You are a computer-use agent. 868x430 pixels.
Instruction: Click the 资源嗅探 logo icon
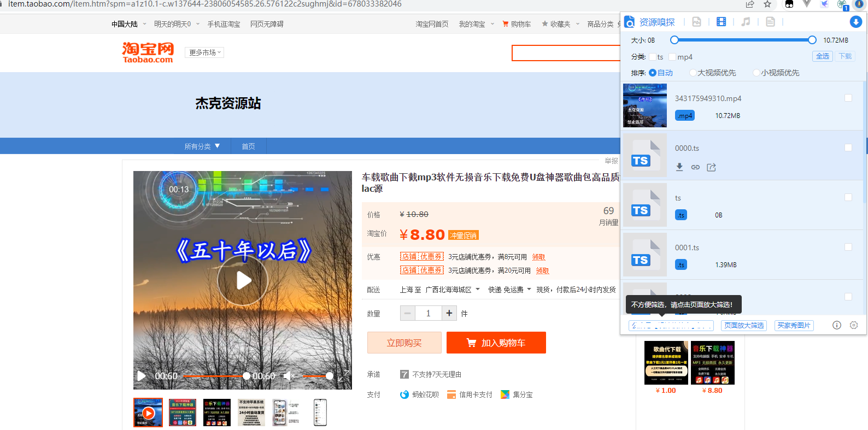tap(630, 22)
